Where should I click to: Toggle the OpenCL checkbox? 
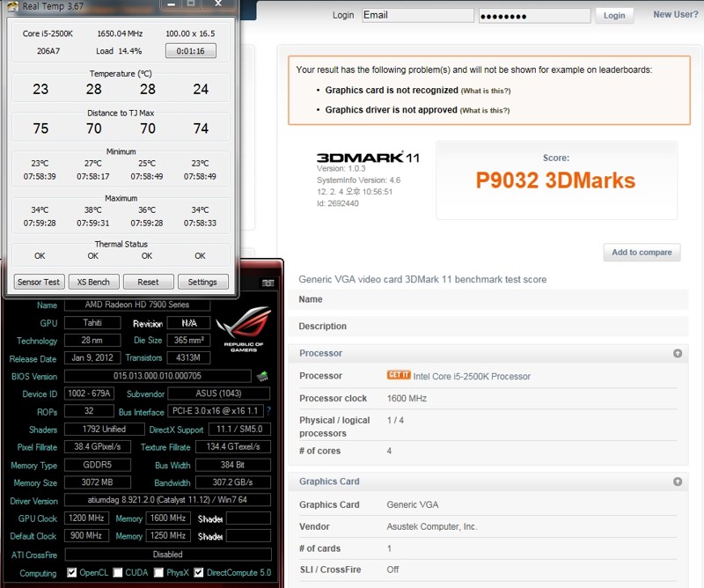click(x=72, y=572)
